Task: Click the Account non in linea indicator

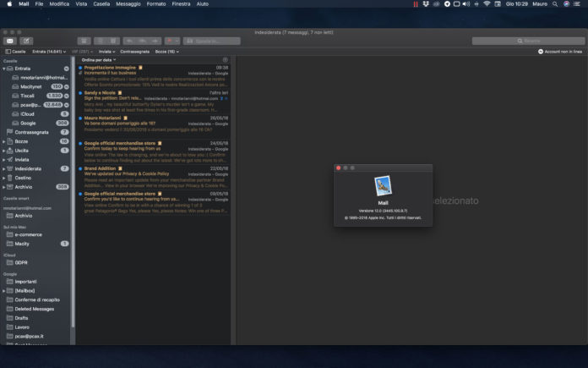Action: [560, 52]
